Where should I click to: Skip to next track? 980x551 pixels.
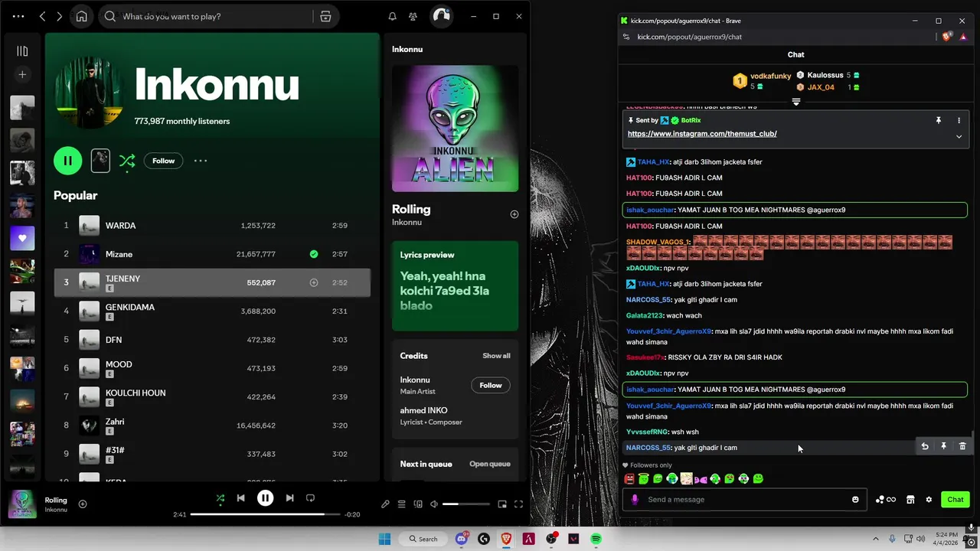tap(289, 498)
